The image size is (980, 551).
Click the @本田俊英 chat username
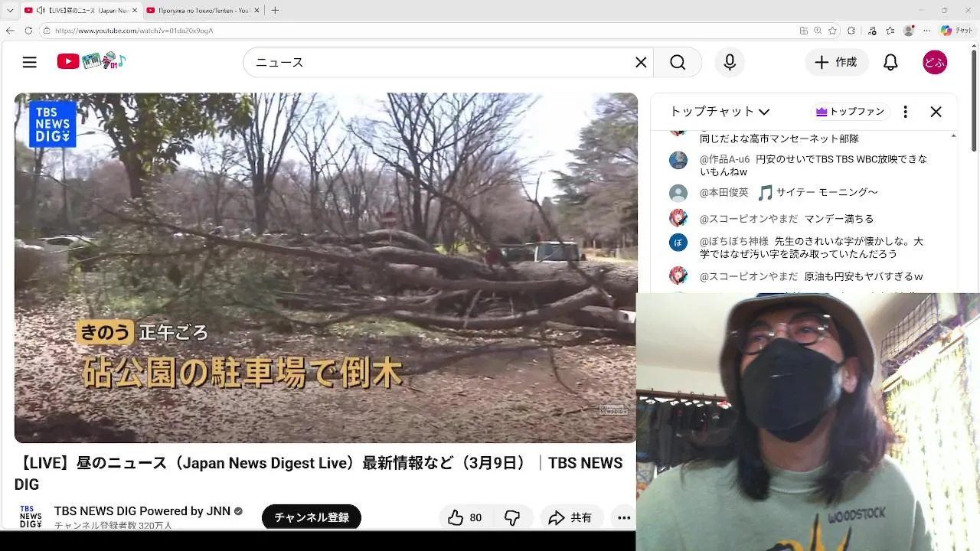[724, 193]
